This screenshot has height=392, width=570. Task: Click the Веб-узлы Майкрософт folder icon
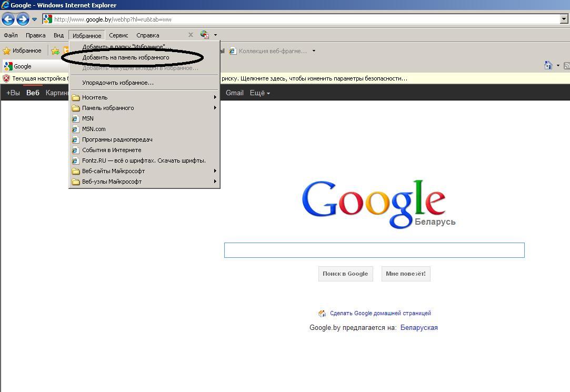[x=76, y=182]
